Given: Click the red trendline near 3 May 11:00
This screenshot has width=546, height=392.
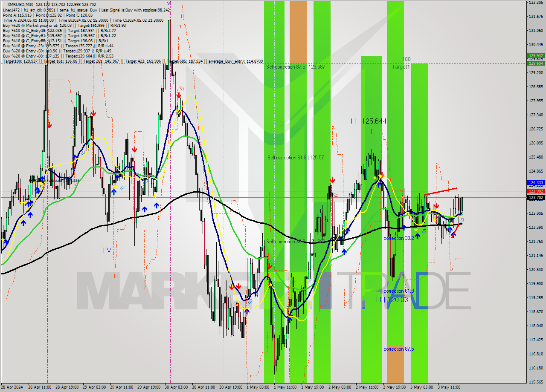Looking at the screenshot, I should (441, 191).
